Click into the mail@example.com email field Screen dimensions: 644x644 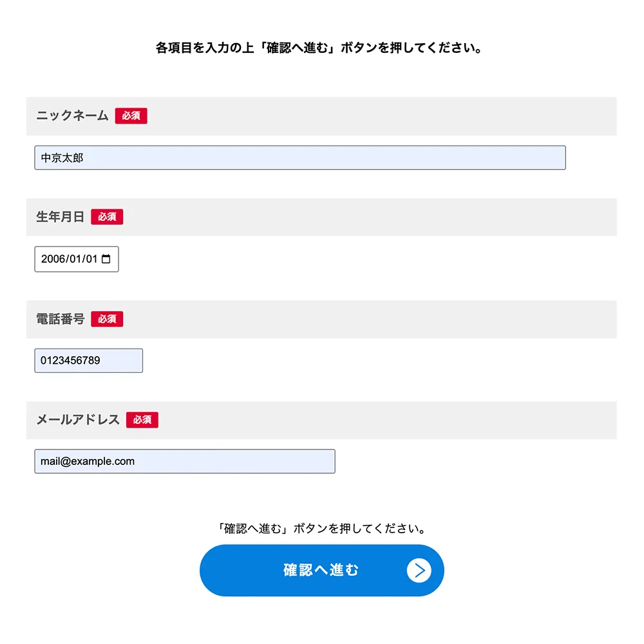pyautogui.click(x=184, y=461)
